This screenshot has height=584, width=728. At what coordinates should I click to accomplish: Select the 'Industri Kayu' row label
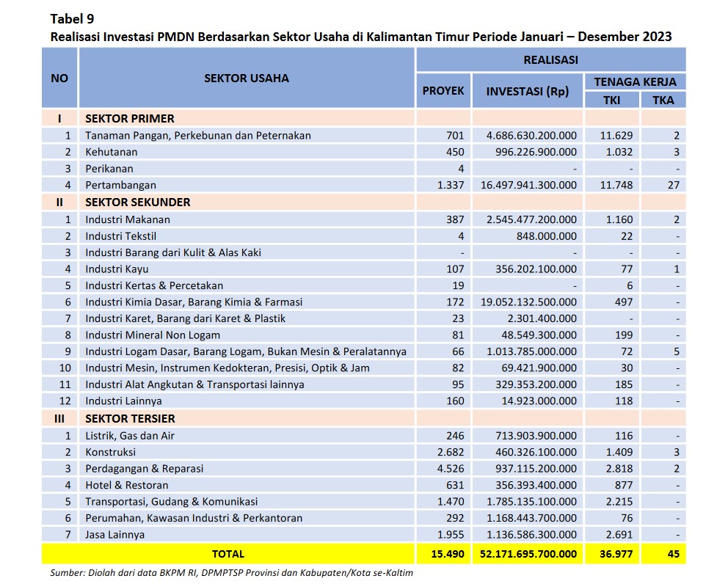pos(117,269)
